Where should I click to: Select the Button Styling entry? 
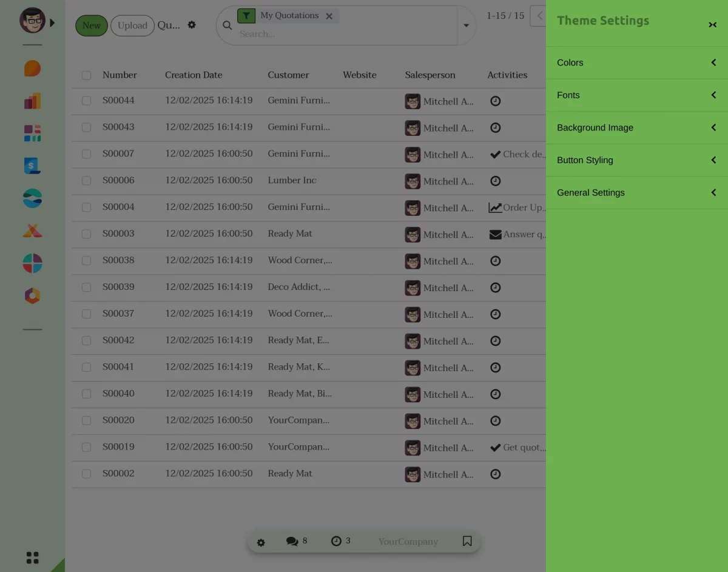point(635,160)
